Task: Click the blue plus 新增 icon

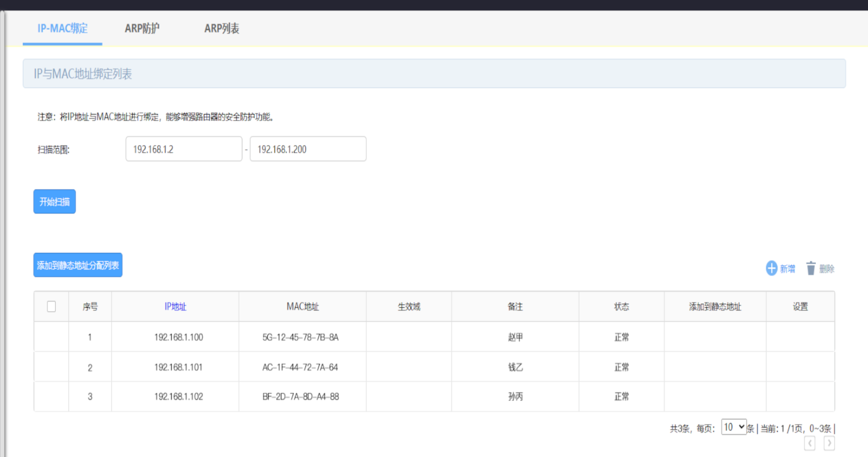Action: tap(771, 268)
